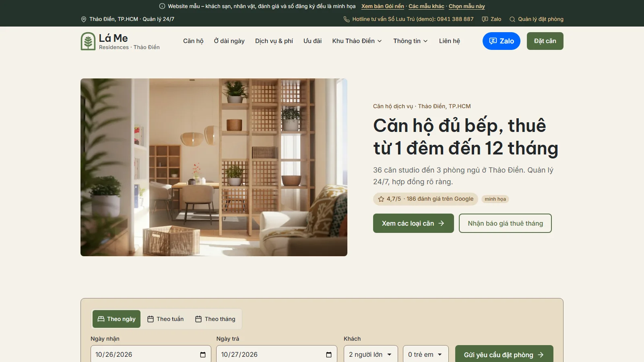Open the calendar picker in Ngày nhận field
Screen dimensions: 644x362
point(203,355)
